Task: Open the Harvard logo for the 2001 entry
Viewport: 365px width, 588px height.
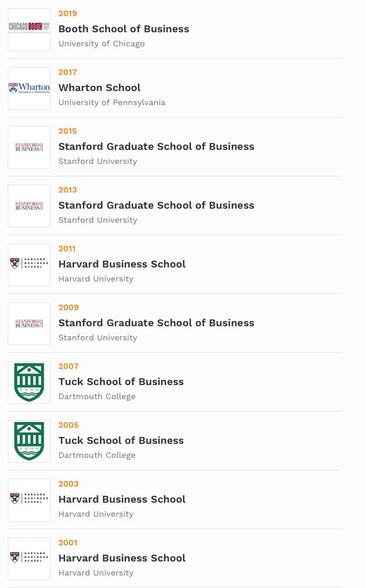Action: tap(29, 559)
